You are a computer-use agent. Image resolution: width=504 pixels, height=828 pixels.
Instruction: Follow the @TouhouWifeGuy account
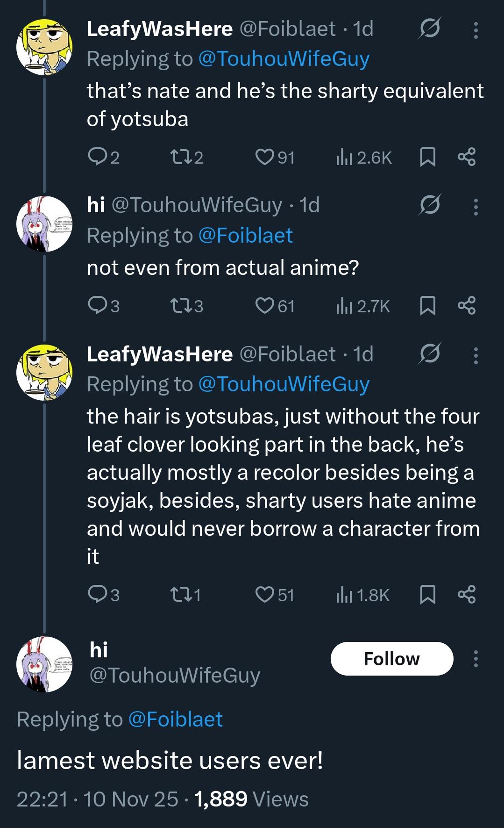391,659
